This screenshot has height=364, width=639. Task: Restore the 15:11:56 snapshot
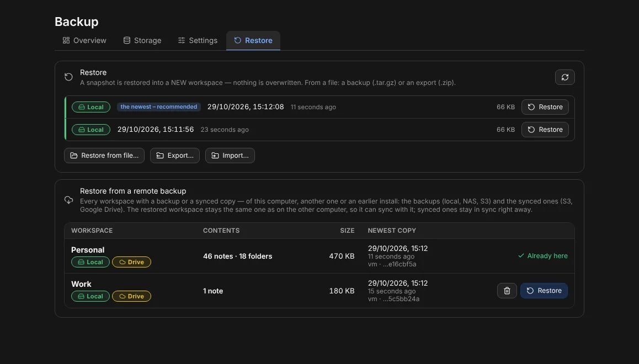[x=545, y=130]
